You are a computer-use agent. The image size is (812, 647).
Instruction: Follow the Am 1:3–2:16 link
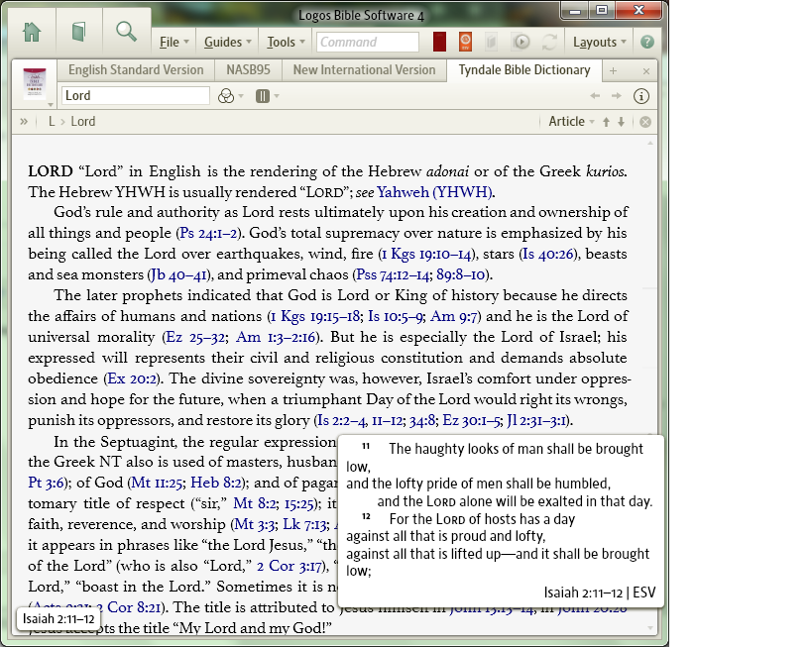pyautogui.click(x=276, y=338)
